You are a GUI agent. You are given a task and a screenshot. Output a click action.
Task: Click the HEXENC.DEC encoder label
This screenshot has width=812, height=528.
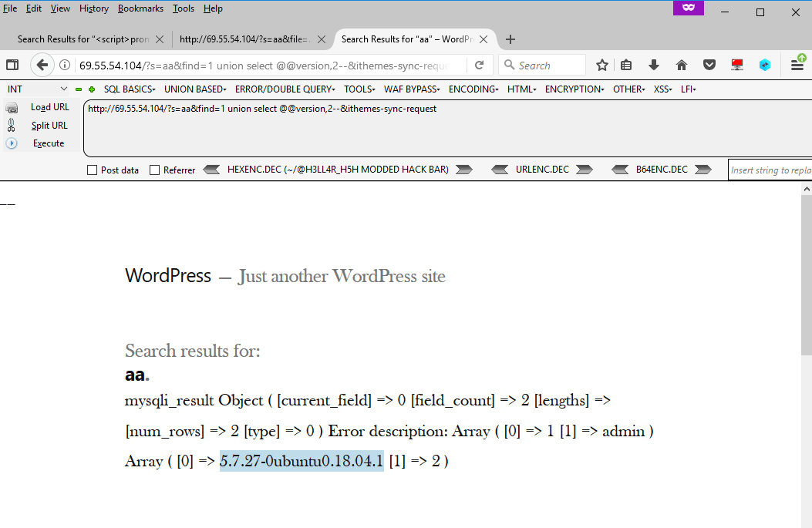pos(338,170)
